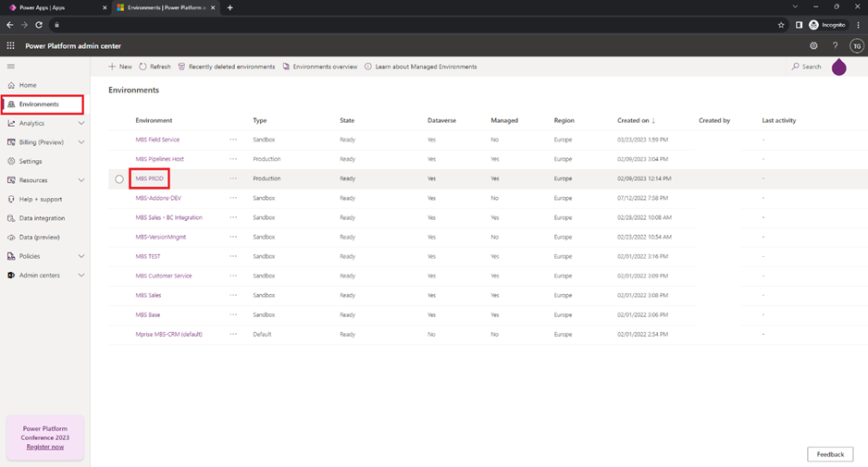Sort by Type column header
This screenshot has height=467, width=868.
pyautogui.click(x=260, y=120)
